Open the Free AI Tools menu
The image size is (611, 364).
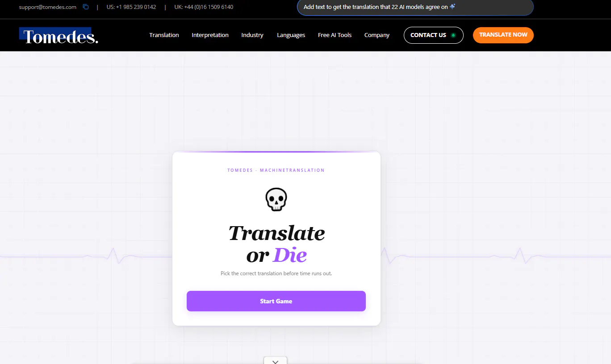coord(335,35)
